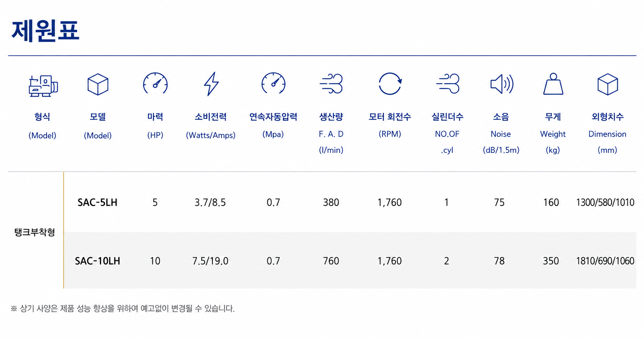Click the wind icon above 실린더수

(448, 84)
